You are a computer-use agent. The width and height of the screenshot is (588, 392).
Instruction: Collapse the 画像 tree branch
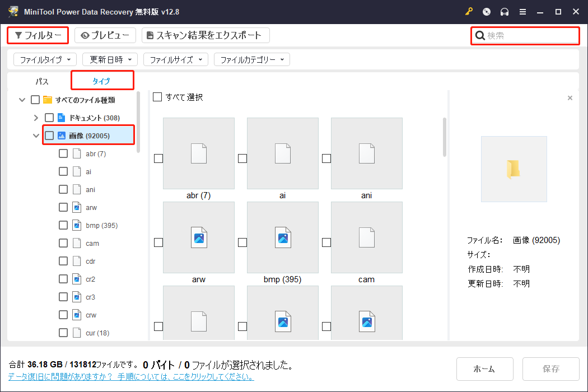point(36,134)
